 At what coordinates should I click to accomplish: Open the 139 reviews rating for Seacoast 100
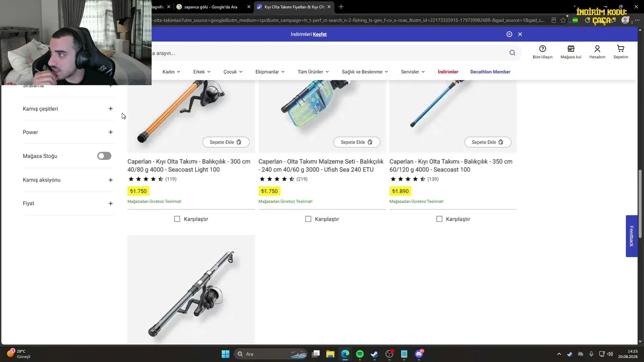pos(414,179)
